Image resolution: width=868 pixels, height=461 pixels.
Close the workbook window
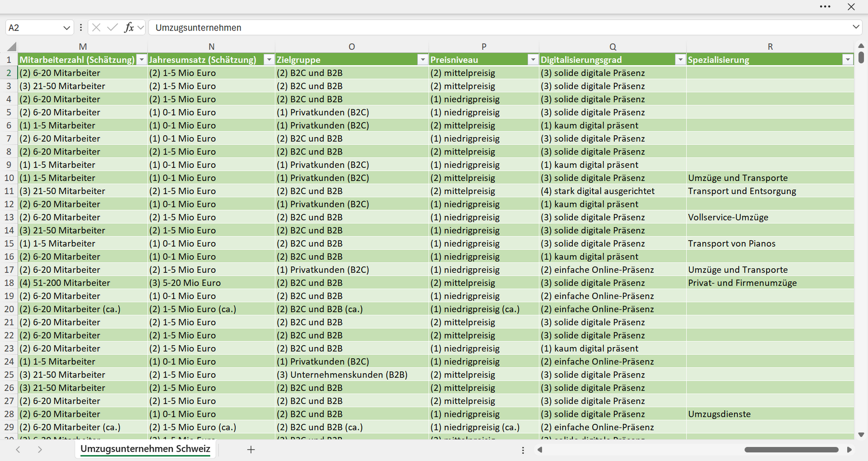pyautogui.click(x=851, y=7)
